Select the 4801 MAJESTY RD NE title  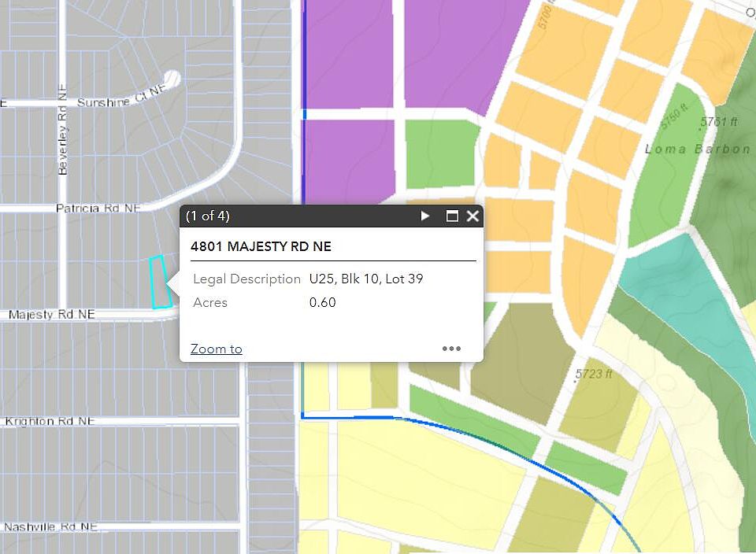(261, 246)
